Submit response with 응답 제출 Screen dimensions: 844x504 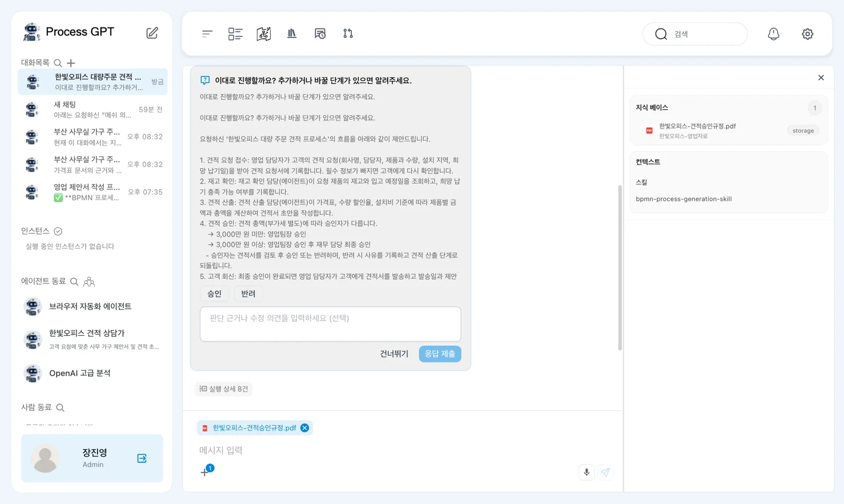(x=440, y=354)
